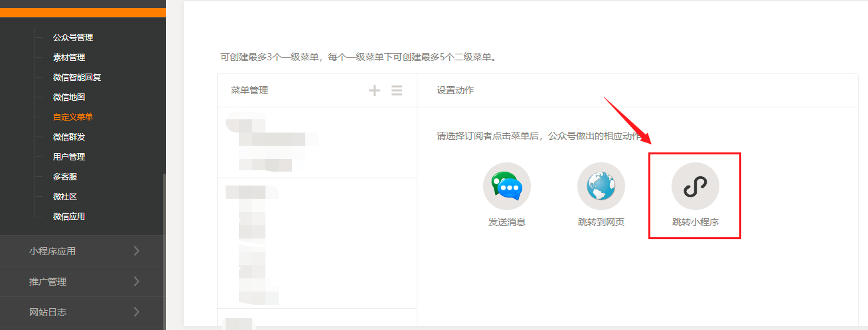Open 公众号管理 in the sidebar

[73, 38]
